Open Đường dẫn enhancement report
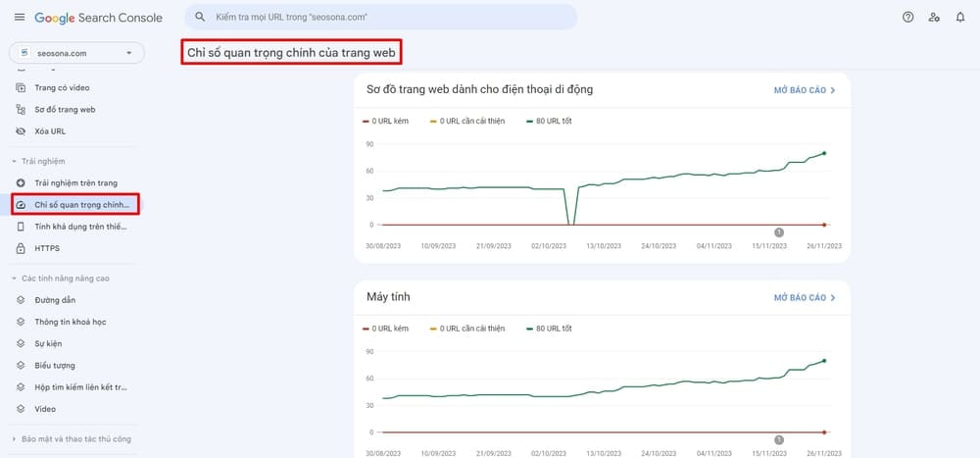This screenshot has height=458, width=980. 55,300
